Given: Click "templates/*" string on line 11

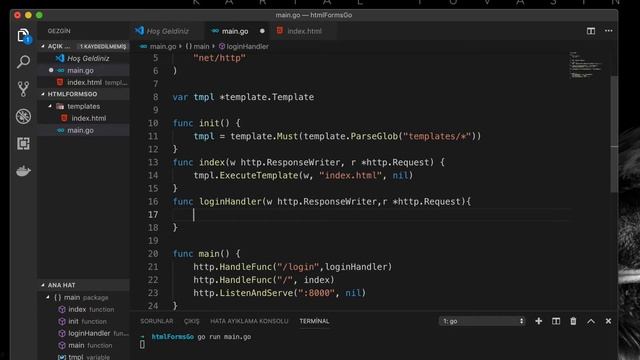Looking at the screenshot, I should click(x=437, y=136).
